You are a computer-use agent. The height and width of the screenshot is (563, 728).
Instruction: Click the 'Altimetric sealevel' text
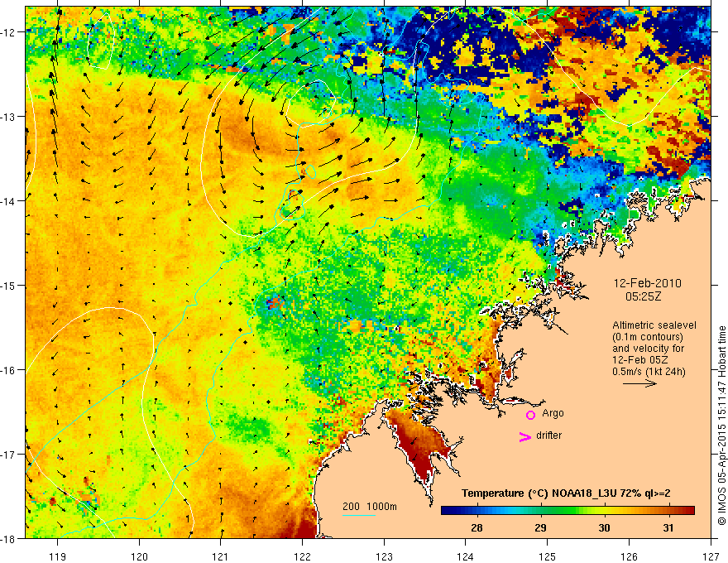(654, 325)
